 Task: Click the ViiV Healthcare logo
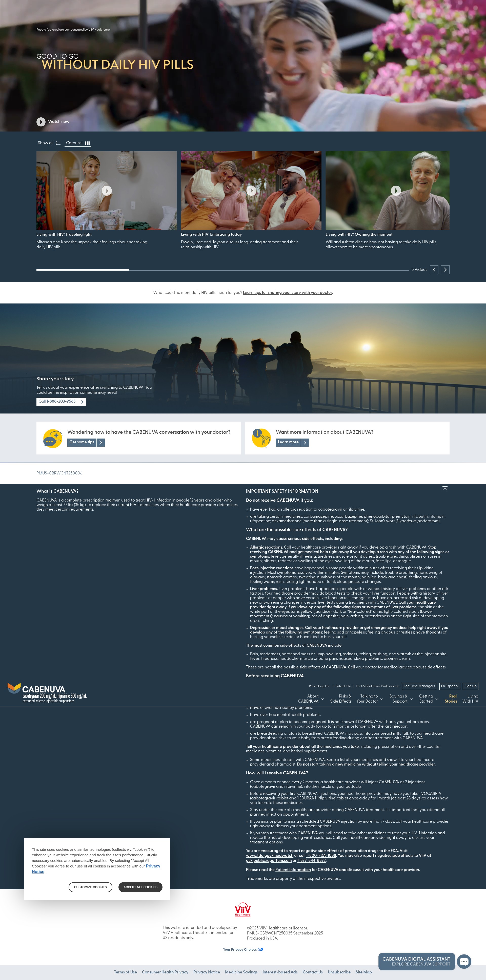(242, 910)
